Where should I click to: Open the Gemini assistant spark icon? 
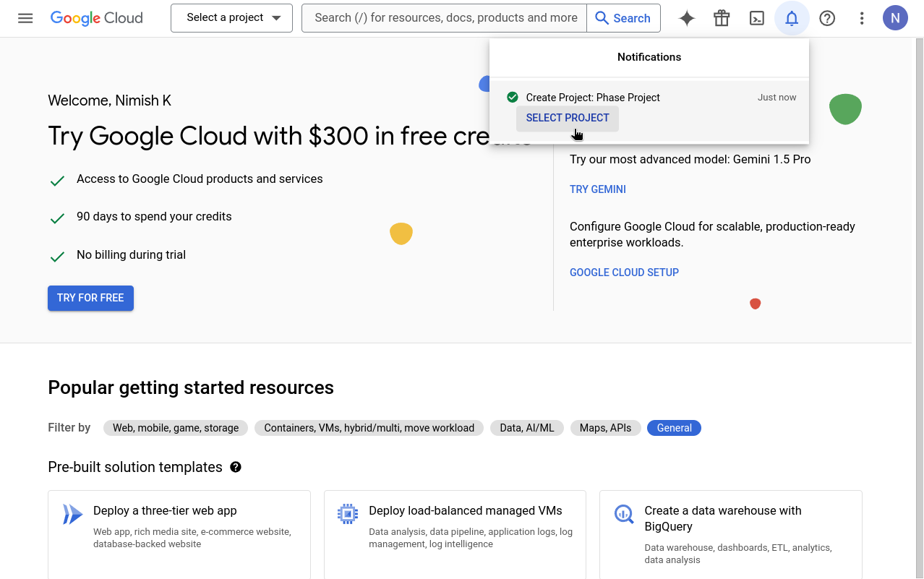tap(686, 18)
